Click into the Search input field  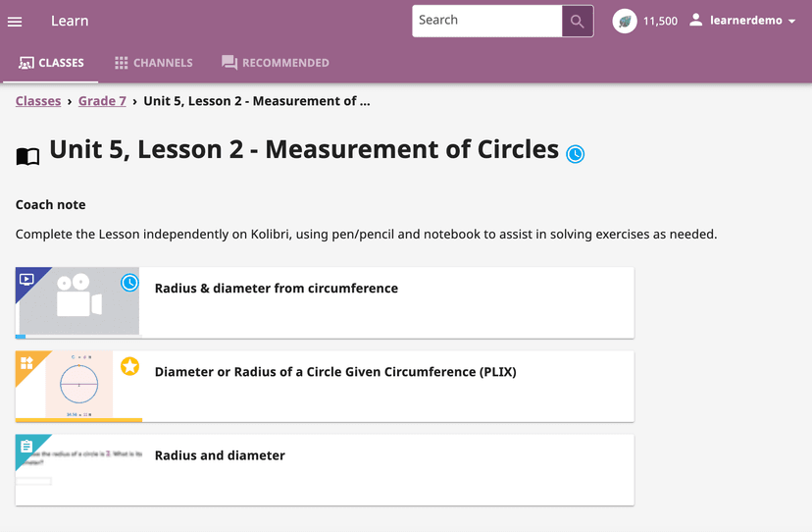click(486, 21)
